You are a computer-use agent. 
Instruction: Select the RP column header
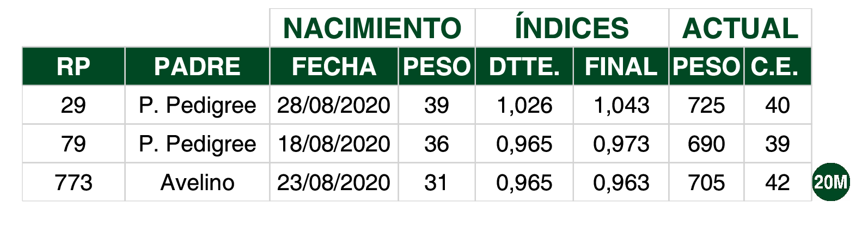point(74,66)
